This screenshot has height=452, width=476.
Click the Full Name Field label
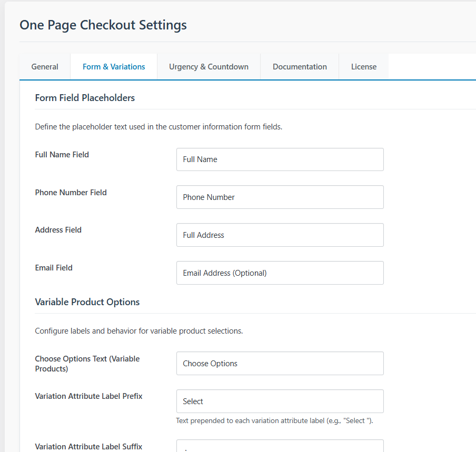pyautogui.click(x=62, y=154)
